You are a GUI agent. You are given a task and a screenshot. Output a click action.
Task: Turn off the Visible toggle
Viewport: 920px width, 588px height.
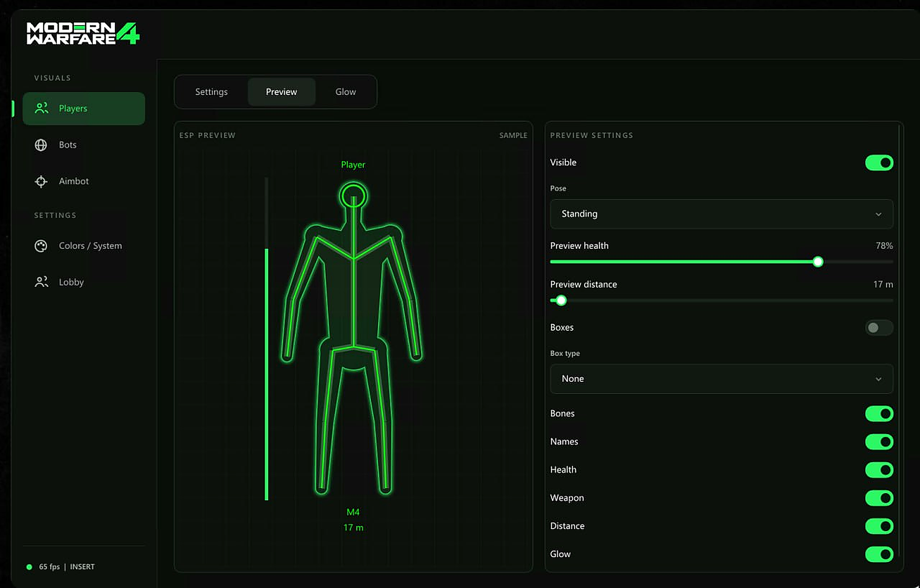(879, 162)
